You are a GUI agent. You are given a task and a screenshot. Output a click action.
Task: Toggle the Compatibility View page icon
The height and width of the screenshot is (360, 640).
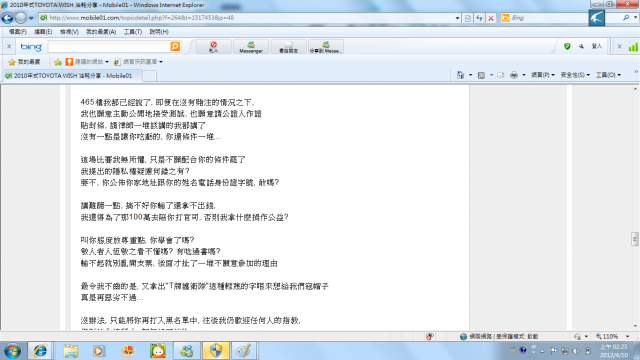[468, 18]
